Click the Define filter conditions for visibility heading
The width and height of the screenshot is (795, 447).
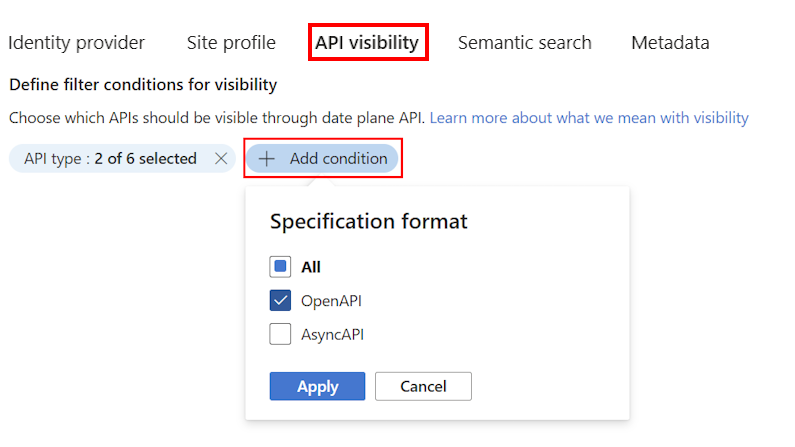(143, 85)
